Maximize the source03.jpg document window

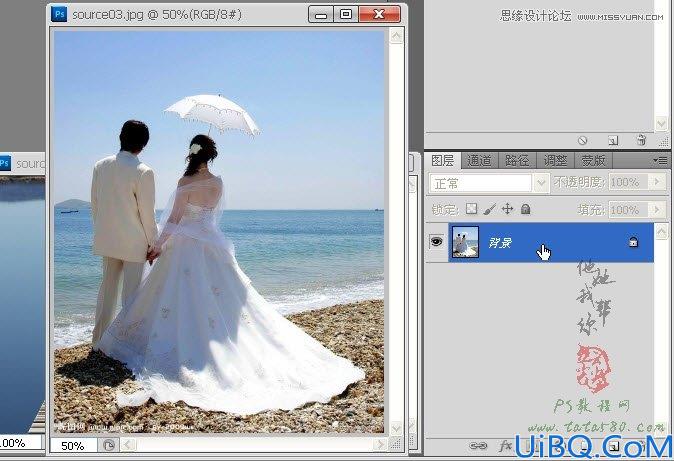tap(346, 14)
